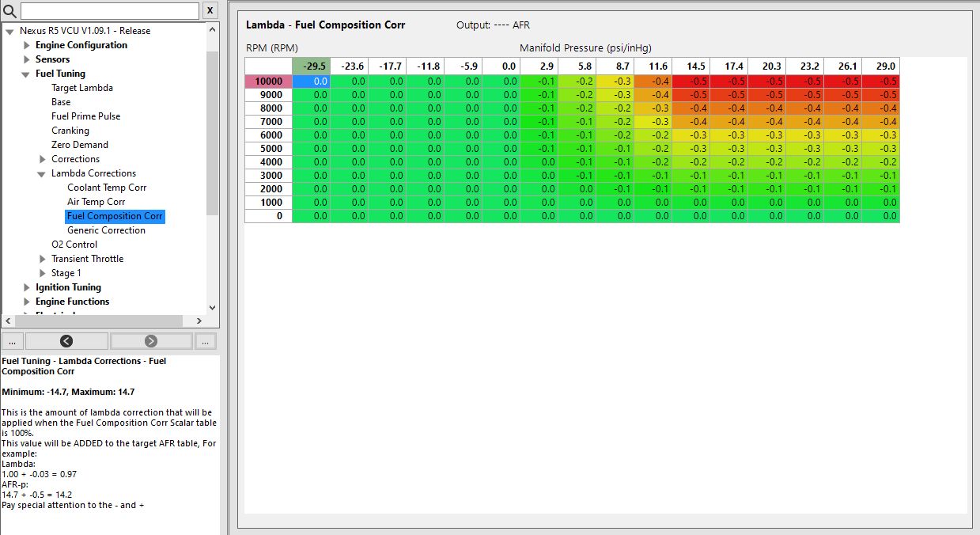Click the cell at 9000 RPM, 11.6
The height and width of the screenshot is (535, 980).
653,95
